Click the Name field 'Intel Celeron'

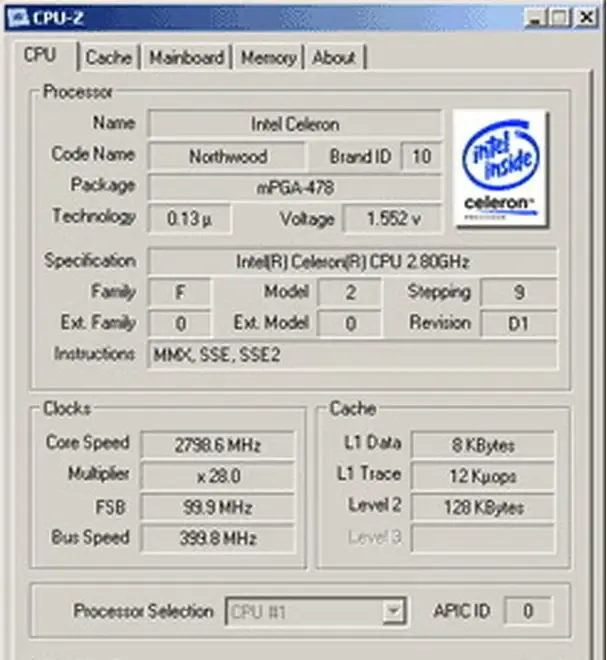[295, 124]
